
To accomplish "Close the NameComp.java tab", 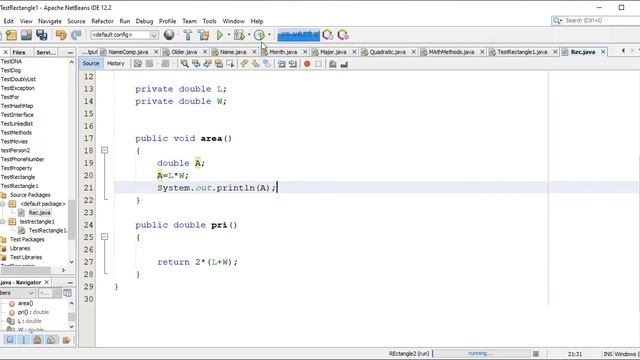I will [156, 52].
